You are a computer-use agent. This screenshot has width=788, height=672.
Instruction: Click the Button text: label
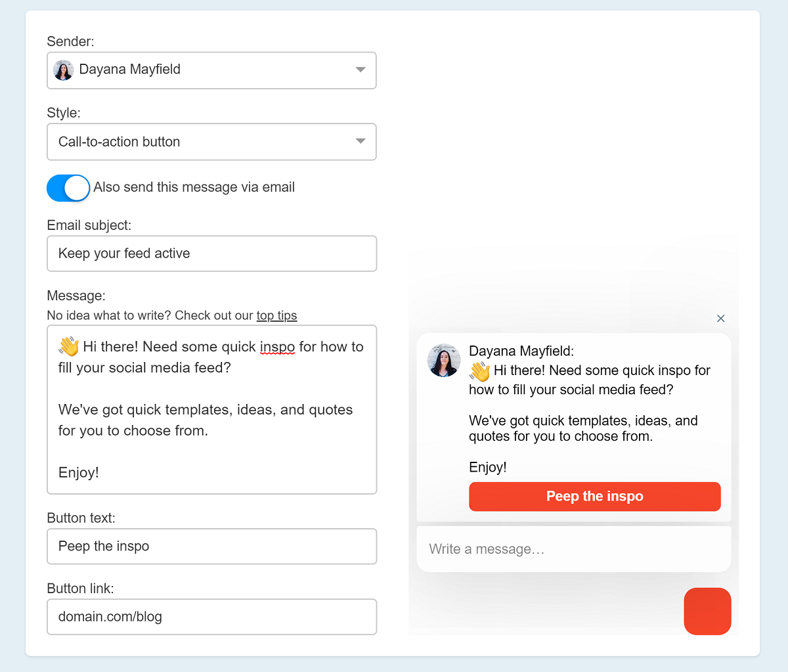[81, 518]
